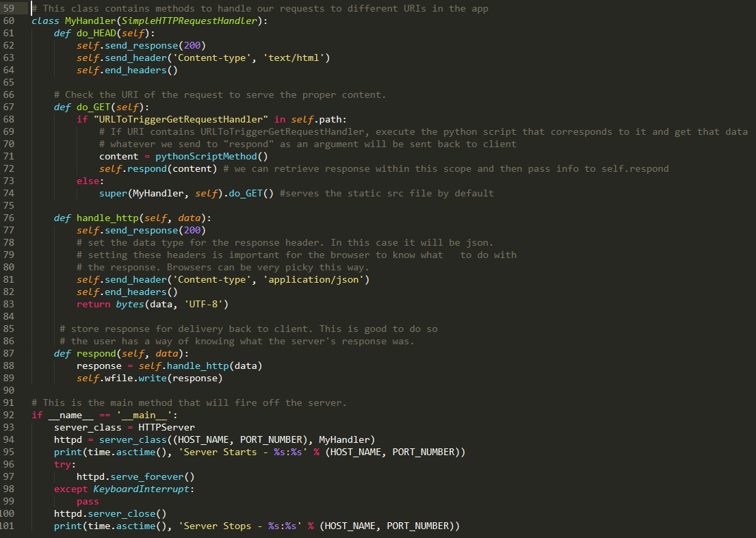This screenshot has width=756, height=538.
Task: Click 'application/json' string on line 81
Action: [313, 280]
